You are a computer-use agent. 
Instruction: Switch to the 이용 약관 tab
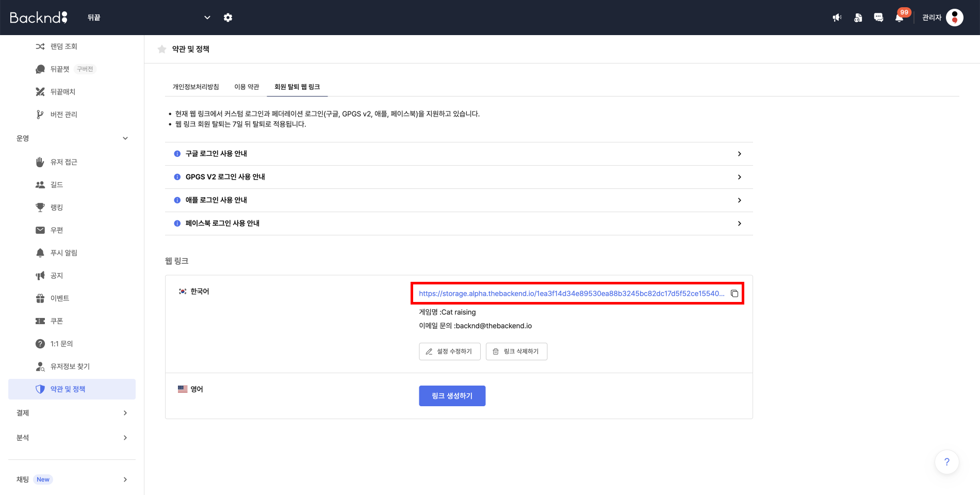click(x=247, y=87)
